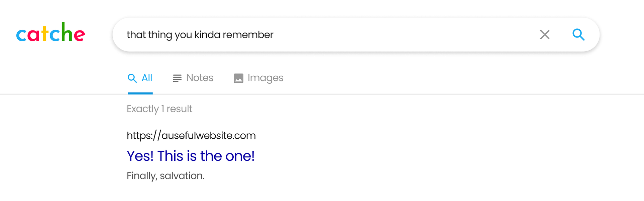Viewport: 644px width, 201px height.
Task: Click the 'Exactly 1 result' count text
Action: [x=159, y=109]
